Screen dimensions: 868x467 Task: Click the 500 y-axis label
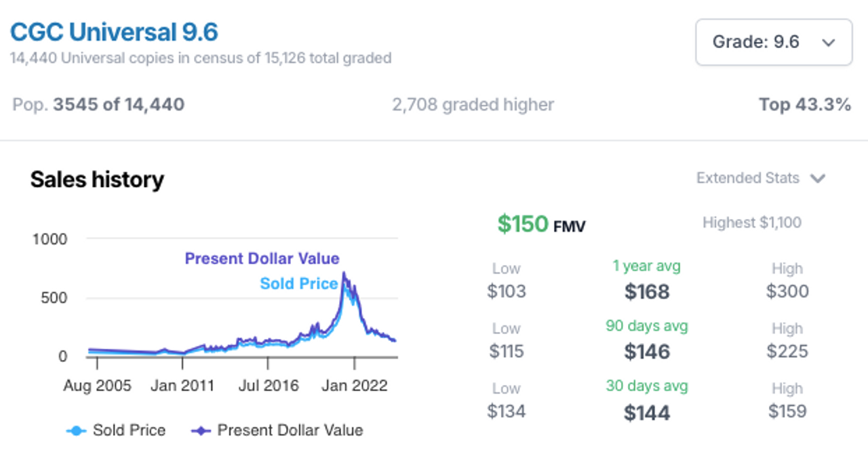pos(53,298)
